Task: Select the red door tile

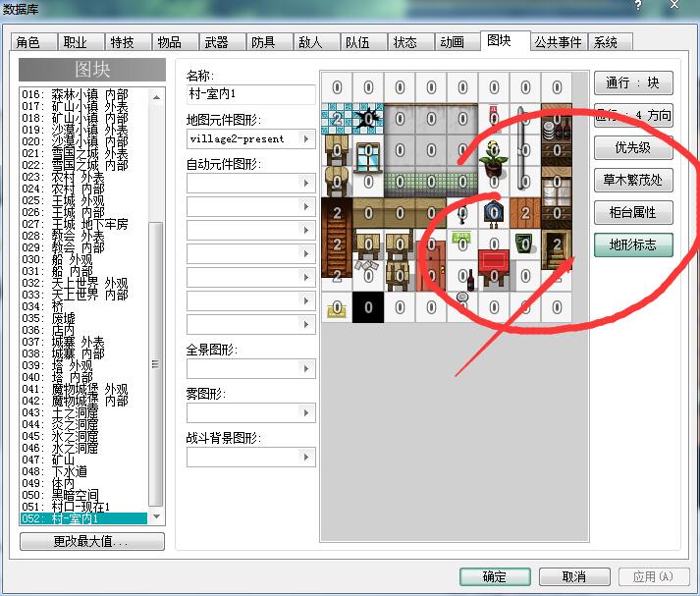Action: [431, 266]
